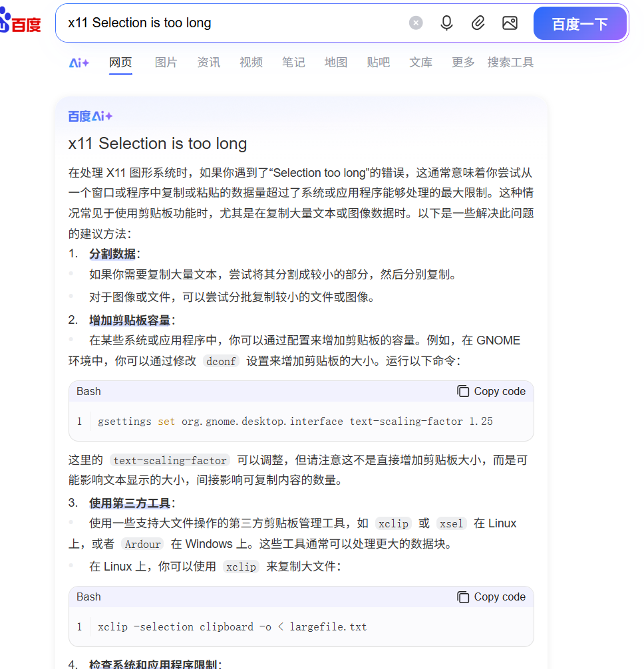Click the xclip -selection clipboard command line
The width and height of the screenshot is (644, 669).
(232, 626)
